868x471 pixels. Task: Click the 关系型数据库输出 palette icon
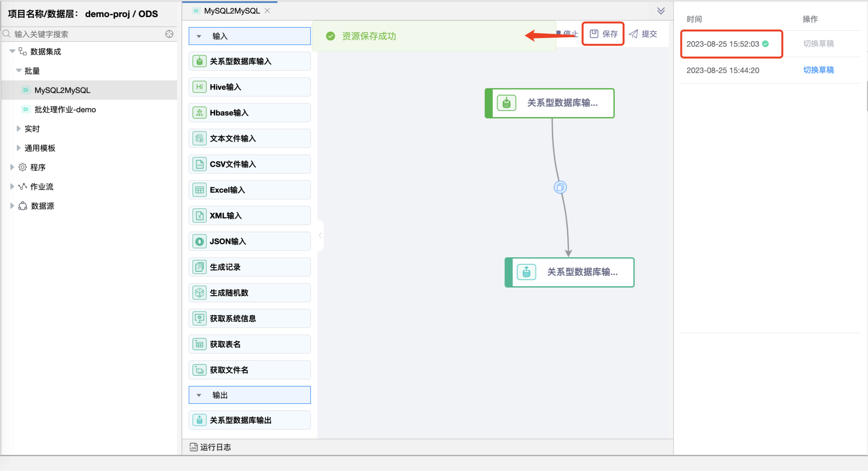click(x=200, y=420)
